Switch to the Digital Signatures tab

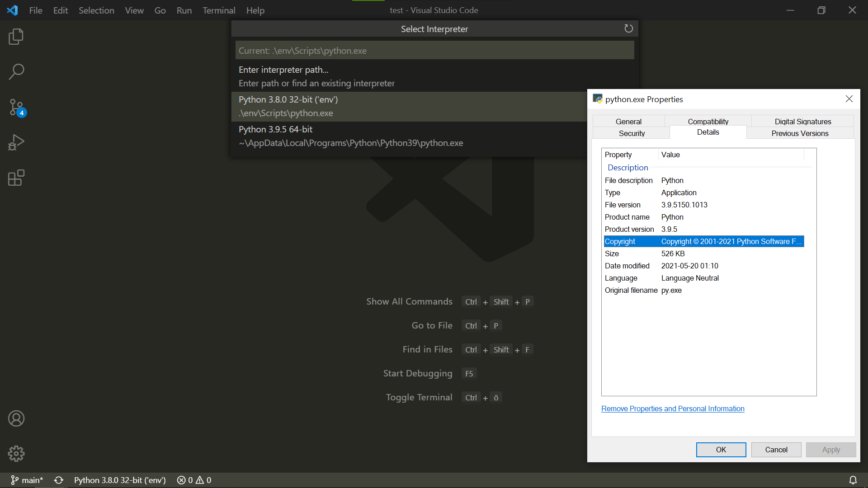[802, 121]
